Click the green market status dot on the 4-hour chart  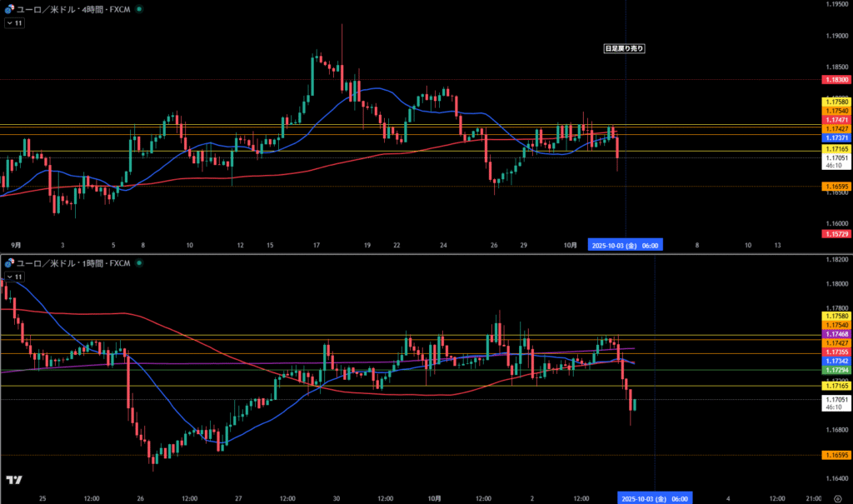[x=138, y=8]
